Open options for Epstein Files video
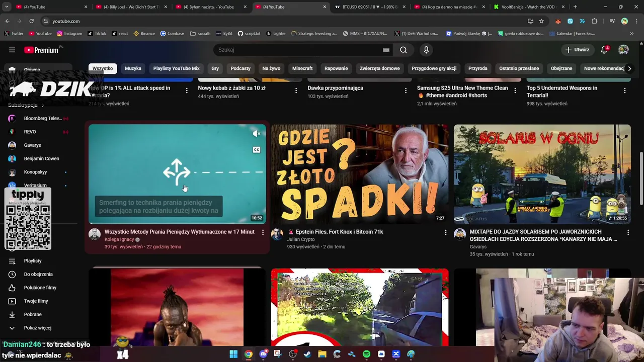This screenshot has height=362, width=644. click(445, 232)
